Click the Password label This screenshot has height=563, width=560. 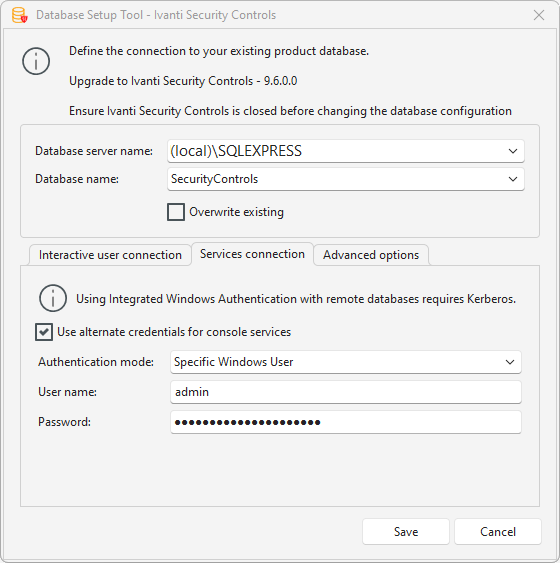(x=64, y=422)
